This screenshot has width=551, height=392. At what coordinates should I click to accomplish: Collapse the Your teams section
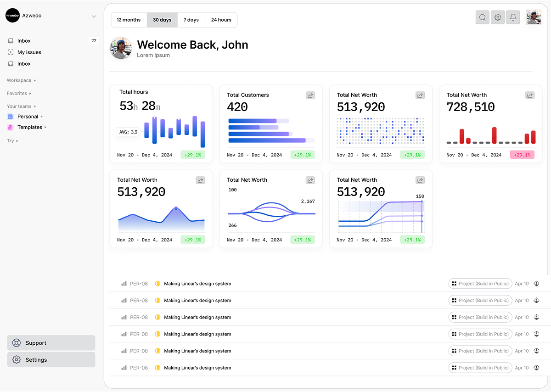(x=21, y=106)
